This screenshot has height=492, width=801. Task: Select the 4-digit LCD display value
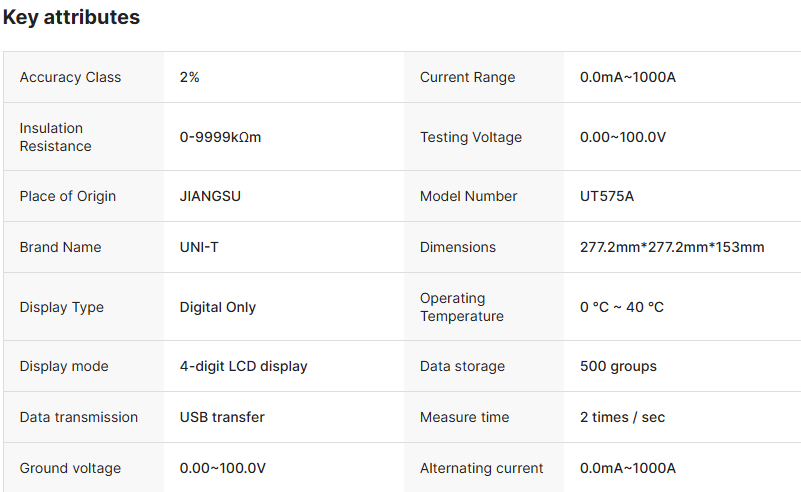click(x=243, y=366)
